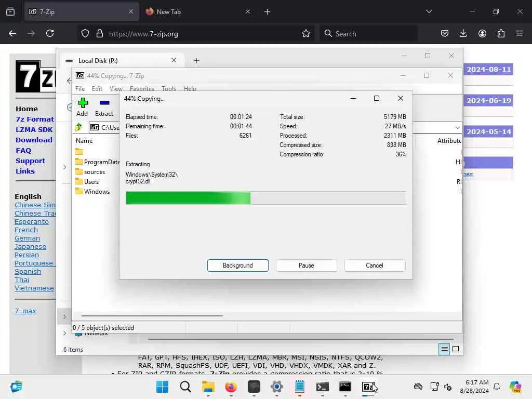The height and width of the screenshot is (399, 532).
Task: Open the Help menu in 7-Zip
Action: [x=190, y=88]
